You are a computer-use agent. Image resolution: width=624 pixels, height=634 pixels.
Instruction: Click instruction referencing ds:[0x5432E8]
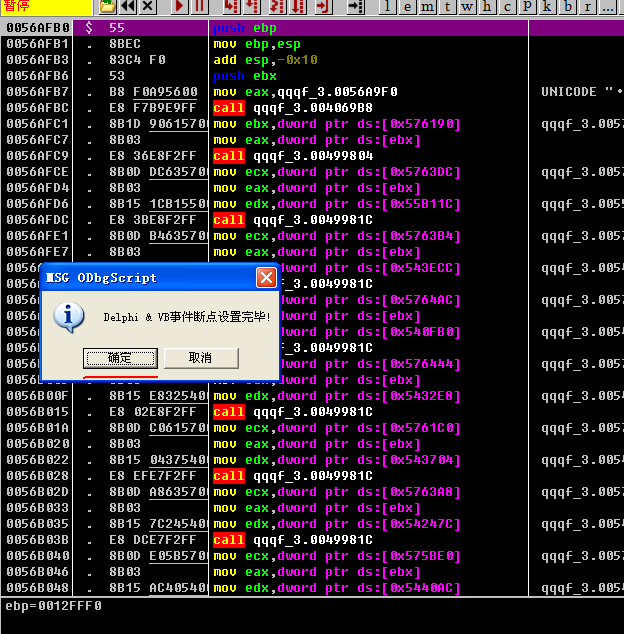(x=336, y=396)
